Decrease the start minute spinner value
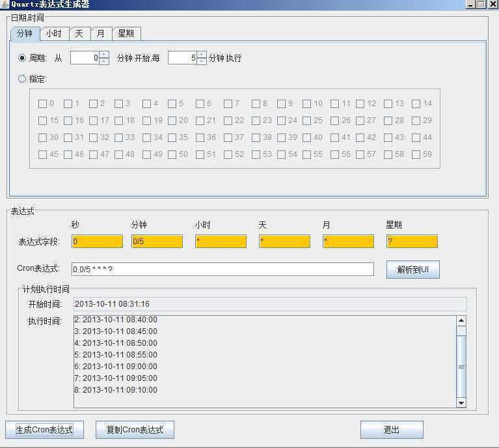This screenshot has height=448, width=499. click(x=104, y=61)
